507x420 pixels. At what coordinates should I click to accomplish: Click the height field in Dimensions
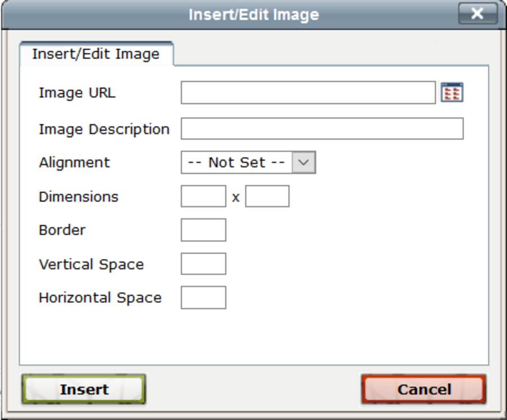(268, 196)
